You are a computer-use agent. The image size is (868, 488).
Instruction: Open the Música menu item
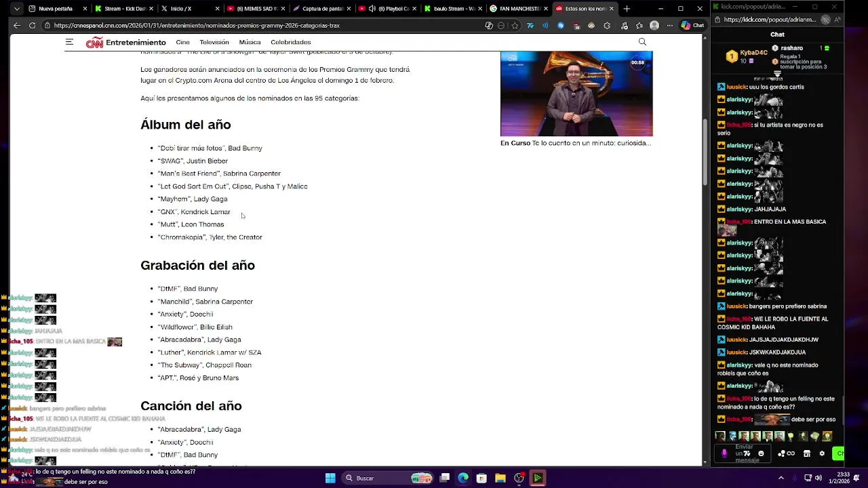point(250,42)
